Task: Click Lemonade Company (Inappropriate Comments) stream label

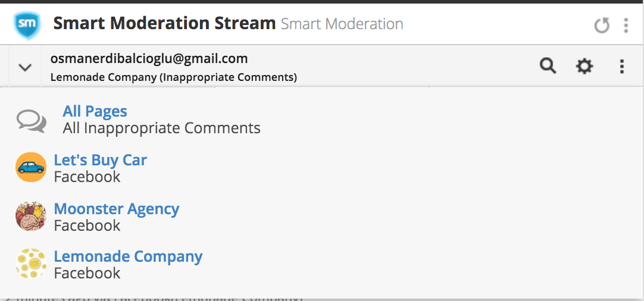Action: (x=174, y=77)
